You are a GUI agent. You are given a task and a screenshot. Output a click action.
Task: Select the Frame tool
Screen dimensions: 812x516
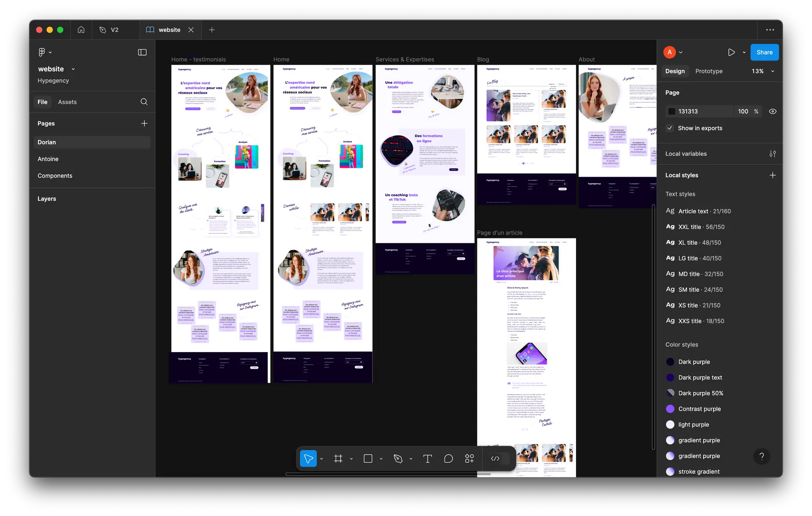point(338,459)
